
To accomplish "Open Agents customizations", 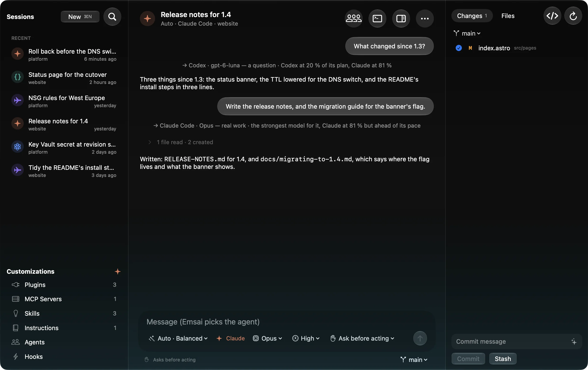I will 64,342.
